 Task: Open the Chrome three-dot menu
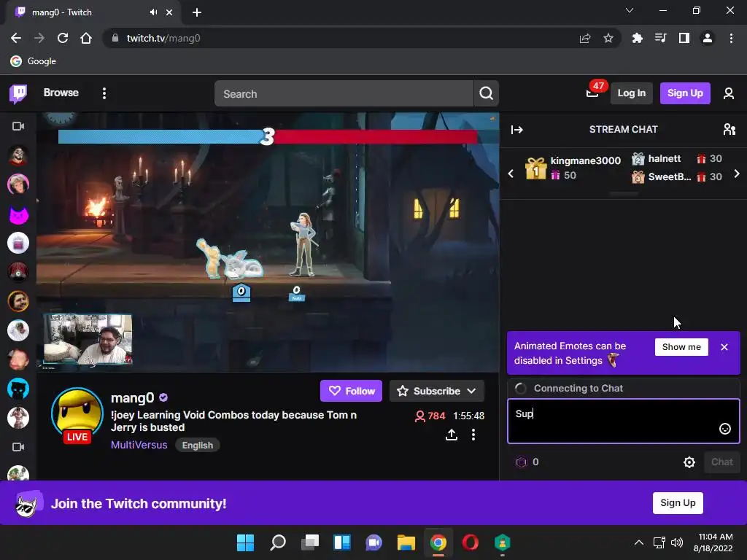click(x=731, y=38)
